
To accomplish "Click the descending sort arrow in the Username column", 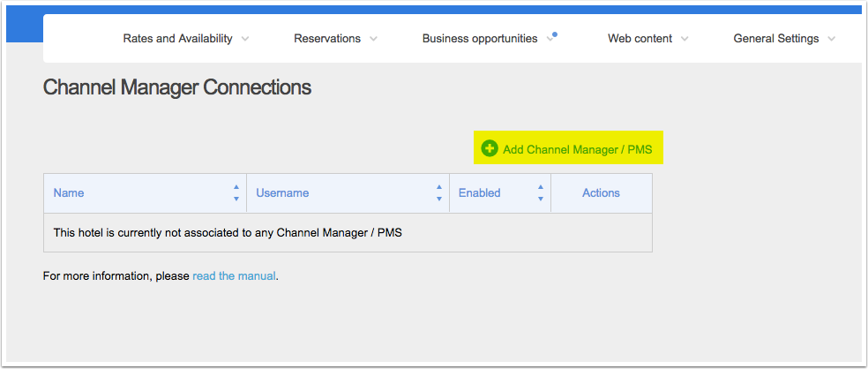I will click(439, 199).
